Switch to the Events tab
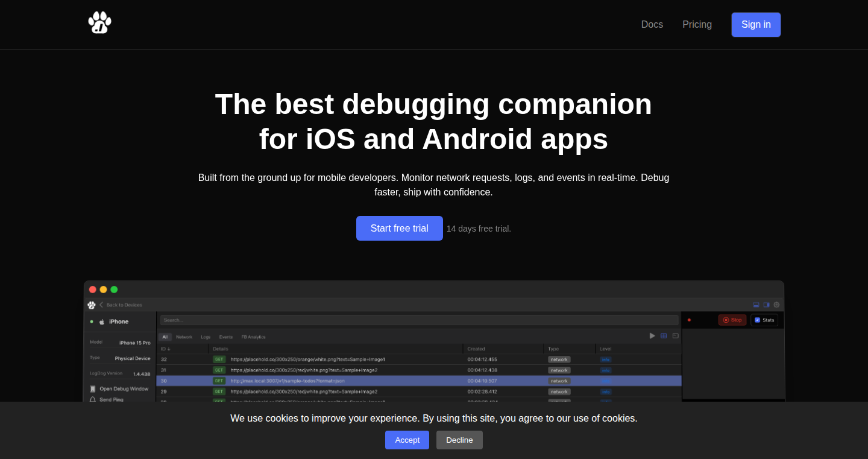The height and width of the screenshot is (459, 868). 226,337
